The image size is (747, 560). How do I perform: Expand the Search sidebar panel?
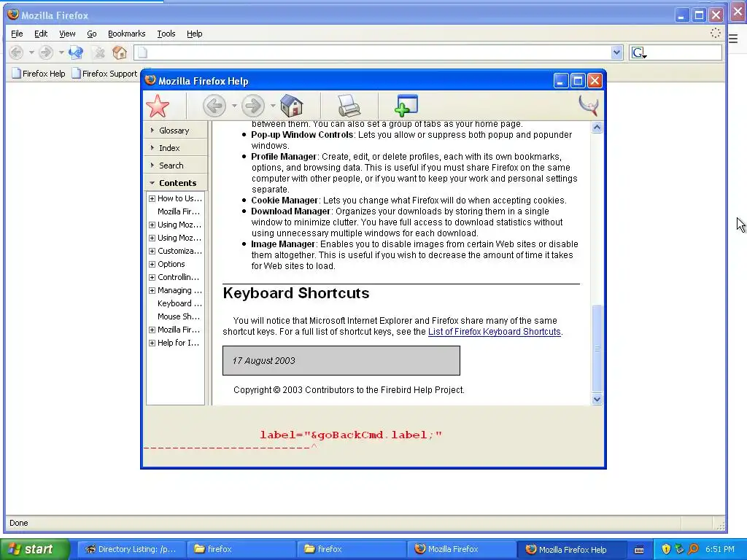pos(177,166)
